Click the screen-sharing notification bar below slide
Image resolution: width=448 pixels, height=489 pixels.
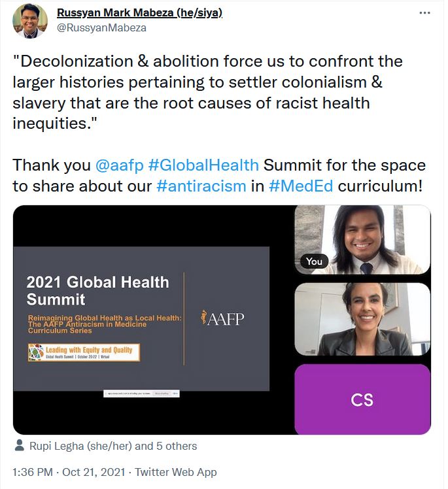pos(141,394)
